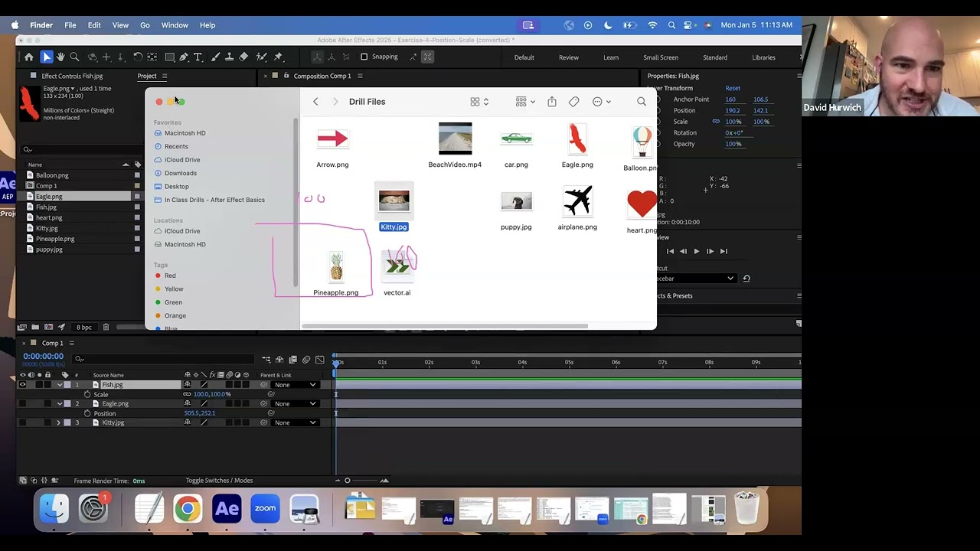Select the Eraser tool
Viewport: 980px width, 551px height.
tap(243, 57)
